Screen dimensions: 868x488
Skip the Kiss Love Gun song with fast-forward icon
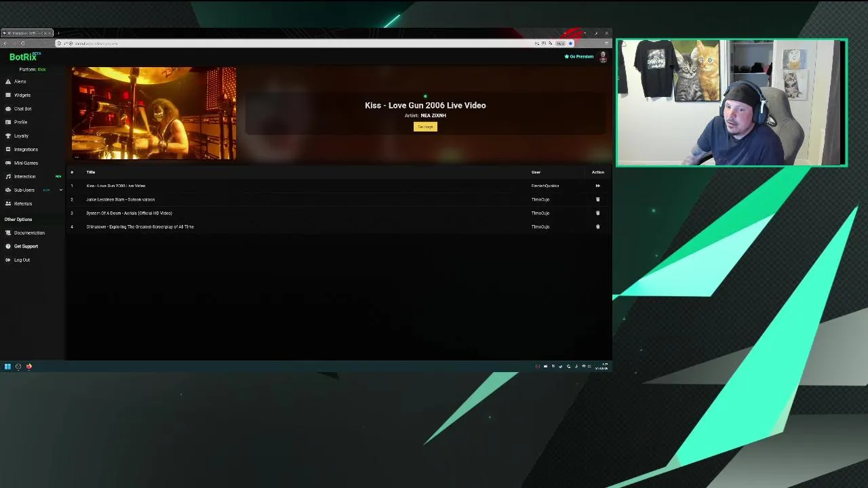(x=597, y=186)
